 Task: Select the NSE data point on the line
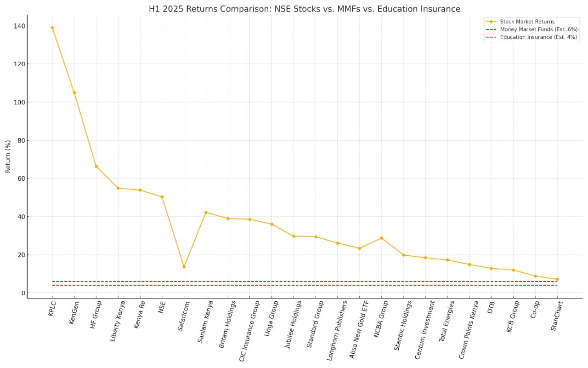point(162,197)
